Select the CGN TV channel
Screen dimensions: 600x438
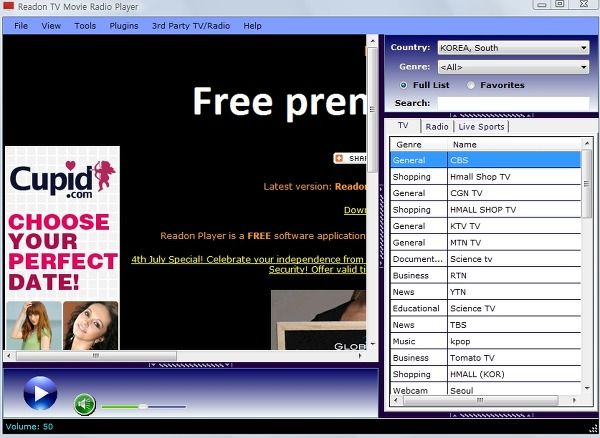tap(486, 193)
